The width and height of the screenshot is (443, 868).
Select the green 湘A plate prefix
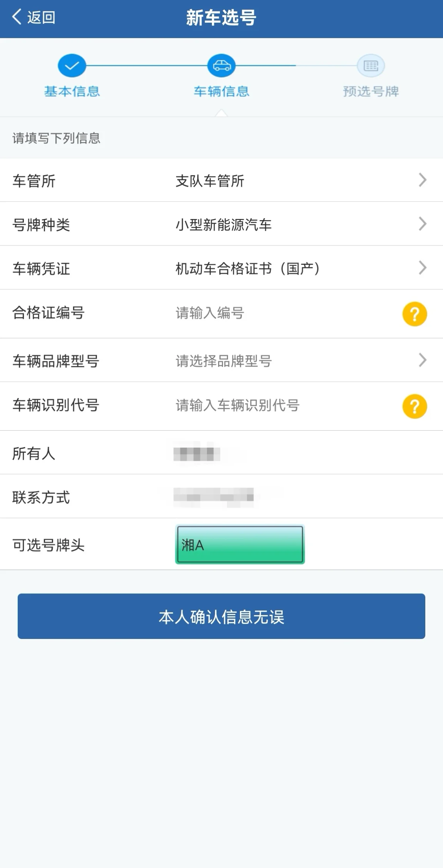pyautogui.click(x=240, y=544)
